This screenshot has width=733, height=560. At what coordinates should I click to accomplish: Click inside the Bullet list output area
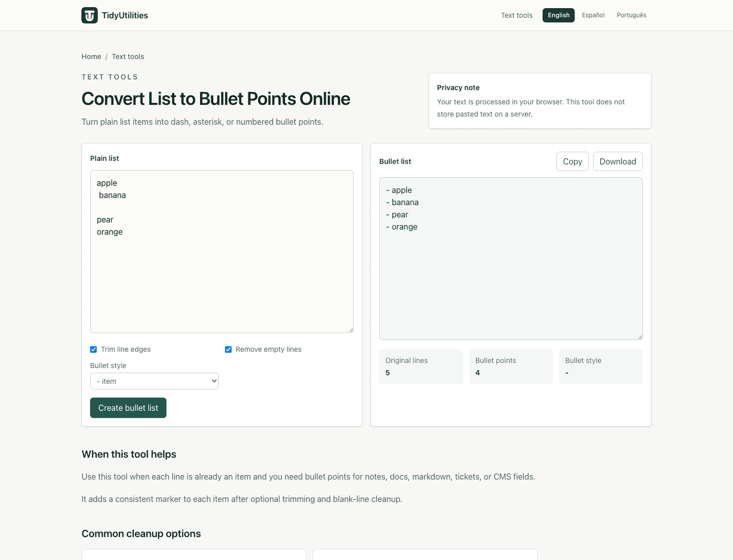[x=511, y=259]
